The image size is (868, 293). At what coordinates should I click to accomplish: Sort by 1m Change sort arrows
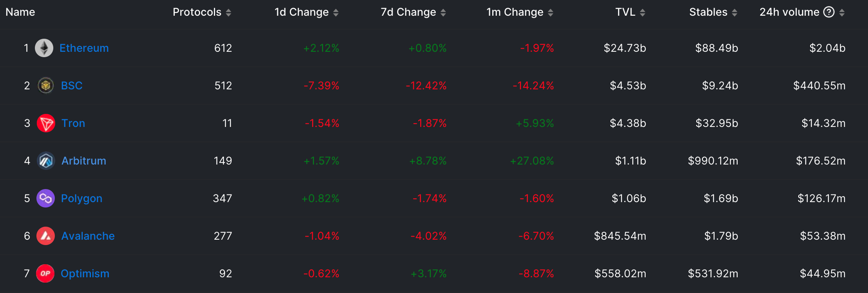[551, 13]
